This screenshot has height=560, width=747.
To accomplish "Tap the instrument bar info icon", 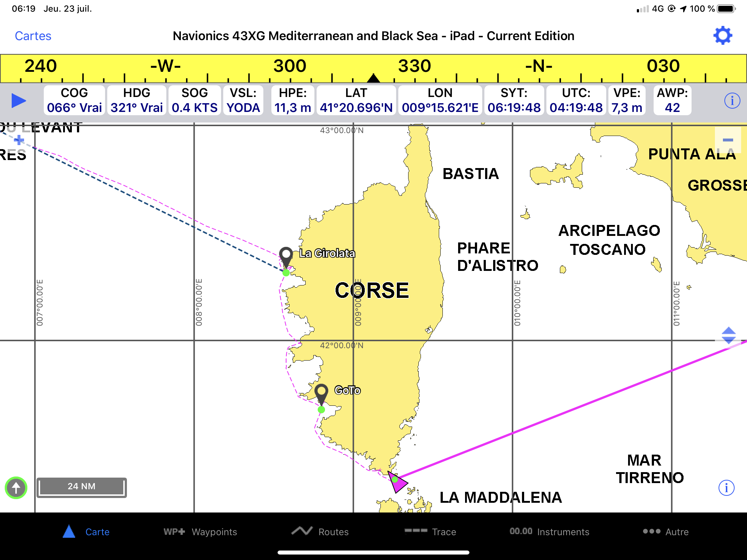I will (x=732, y=101).
